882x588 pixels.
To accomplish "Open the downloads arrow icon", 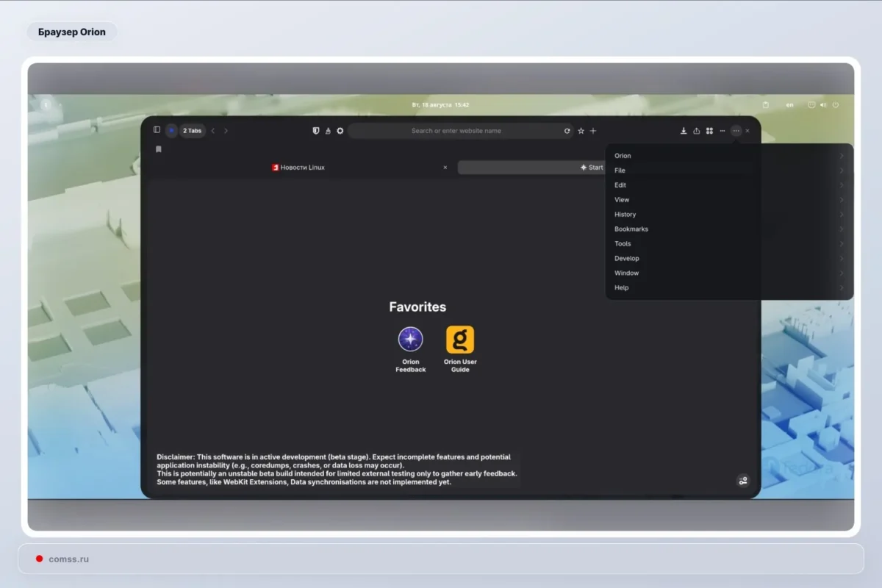I will [684, 131].
